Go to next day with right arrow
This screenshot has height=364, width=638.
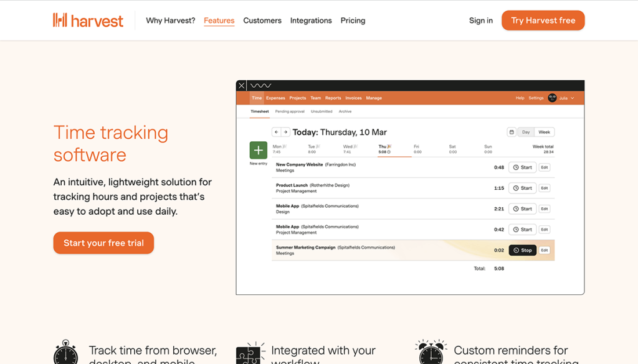click(x=285, y=132)
